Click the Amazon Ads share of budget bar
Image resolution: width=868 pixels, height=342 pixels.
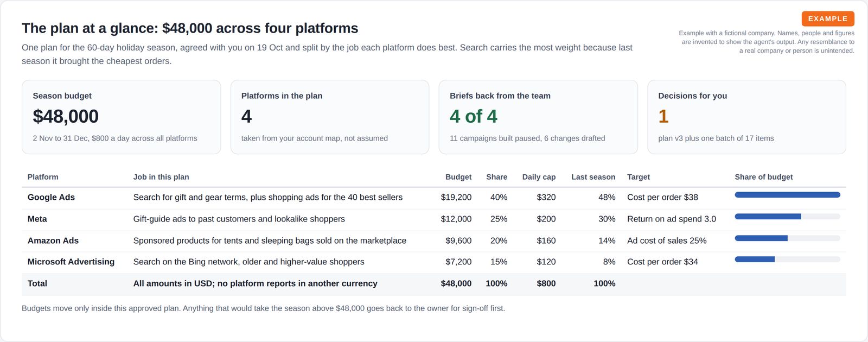click(787, 238)
